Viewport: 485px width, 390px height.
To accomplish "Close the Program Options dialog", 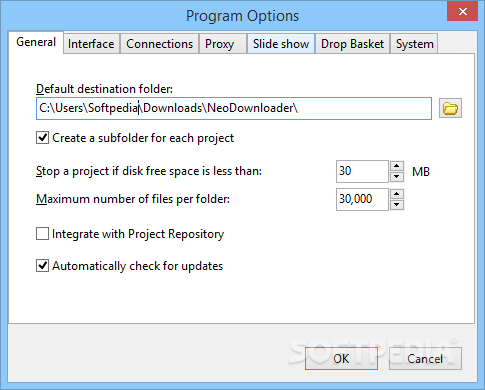I will coord(462,12).
